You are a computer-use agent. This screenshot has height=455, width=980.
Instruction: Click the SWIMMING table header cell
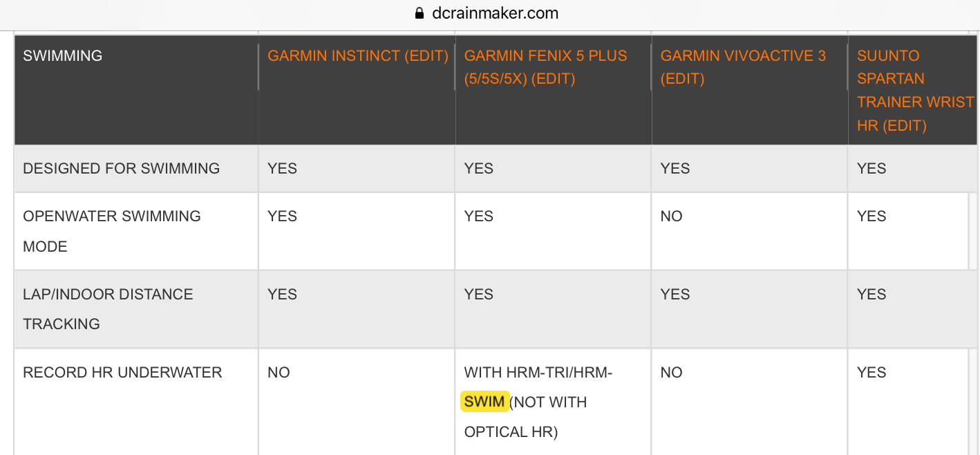click(x=63, y=56)
